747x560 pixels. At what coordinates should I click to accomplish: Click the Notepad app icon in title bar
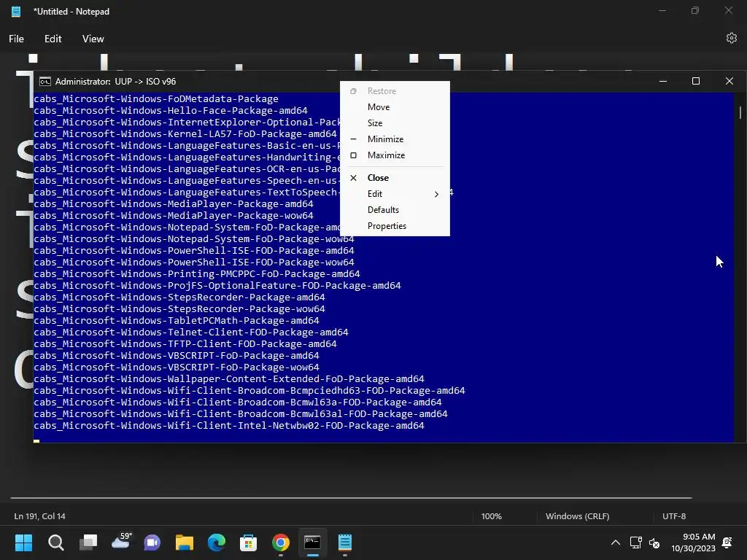[x=16, y=12]
